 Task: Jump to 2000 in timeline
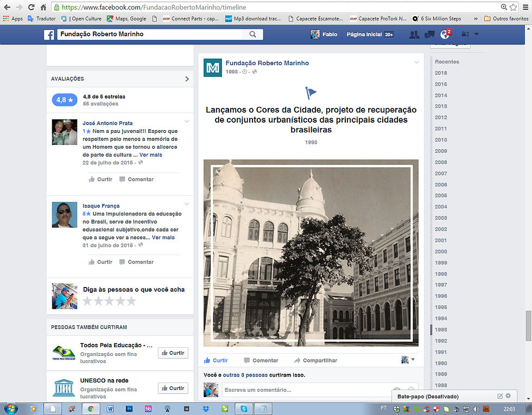[x=441, y=252]
